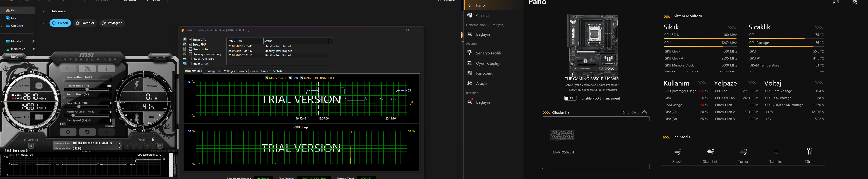Toggle the Stress CPU checkbox in AIDA64
Image resolution: width=868 pixels, height=179 pixels.
pos(190,40)
